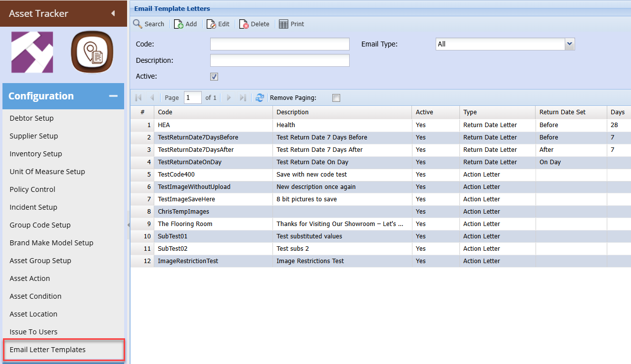Image resolution: width=631 pixels, height=364 pixels.
Task: Open the Email Type dropdown
Action: (570, 44)
